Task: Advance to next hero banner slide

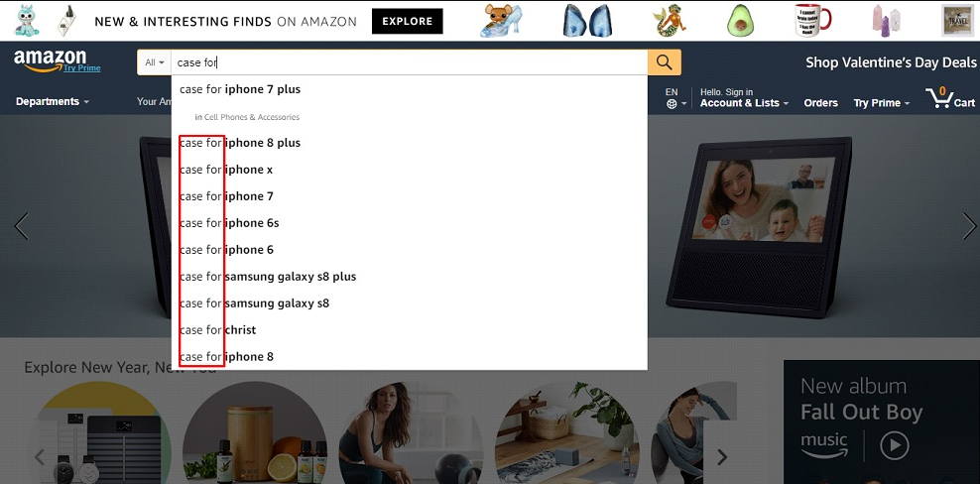Action: click(x=969, y=226)
